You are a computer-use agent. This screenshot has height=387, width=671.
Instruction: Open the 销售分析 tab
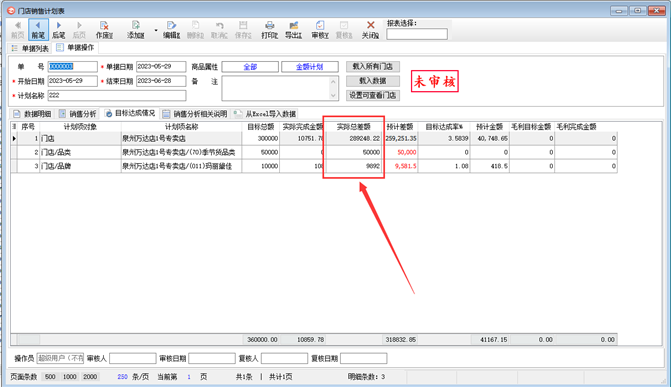click(x=78, y=114)
